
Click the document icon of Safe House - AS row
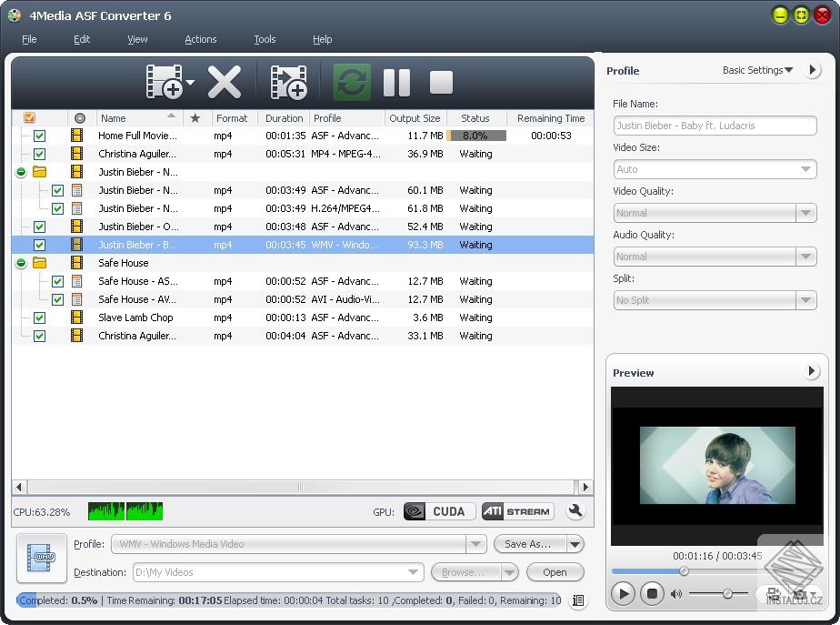tap(77, 281)
